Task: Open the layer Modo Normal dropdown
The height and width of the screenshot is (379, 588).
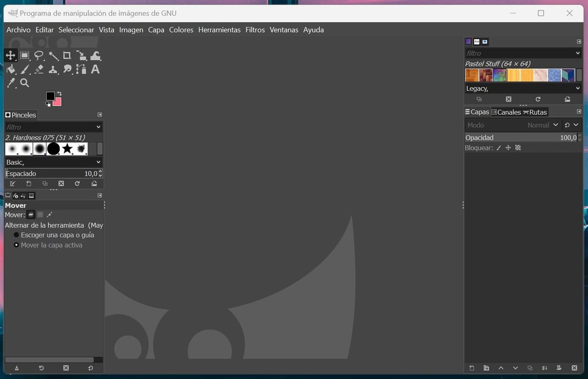Action: (x=513, y=125)
